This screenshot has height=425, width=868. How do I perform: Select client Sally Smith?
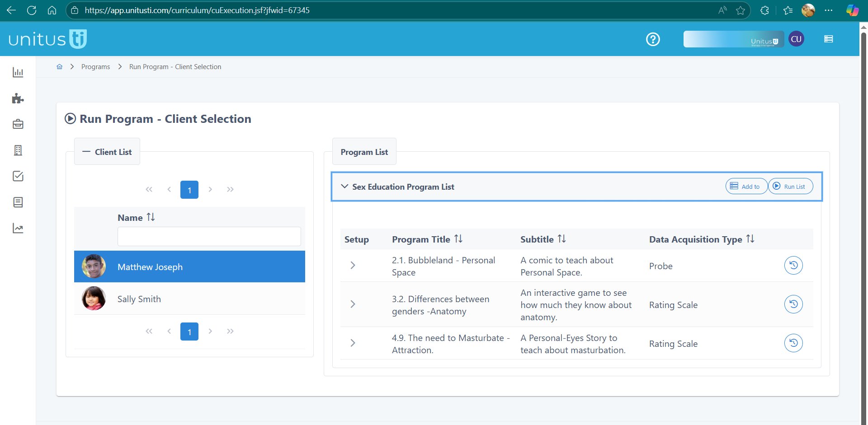coord(189,299)
